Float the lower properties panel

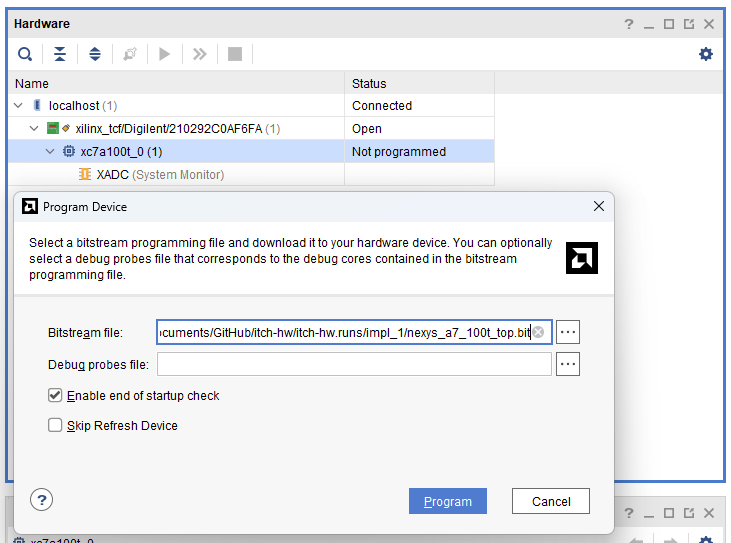pyautogui.click(x=689, y=513)
